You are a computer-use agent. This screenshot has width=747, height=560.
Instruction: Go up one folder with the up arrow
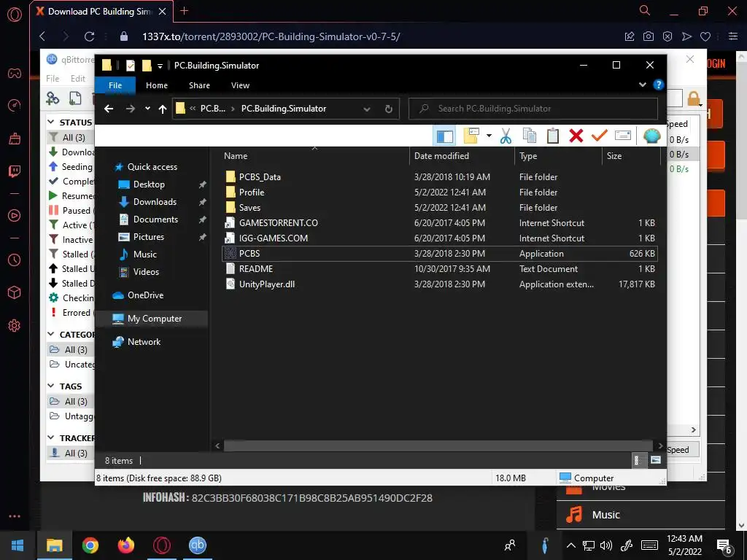click(x=163, y=109)
